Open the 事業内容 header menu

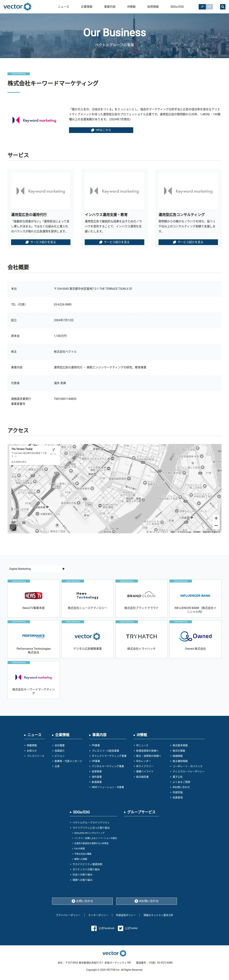[x=110, y=6]
